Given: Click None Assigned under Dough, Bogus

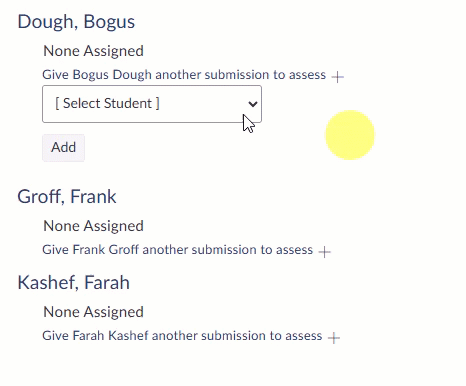Looking at the screenshot, I should 94,51.
